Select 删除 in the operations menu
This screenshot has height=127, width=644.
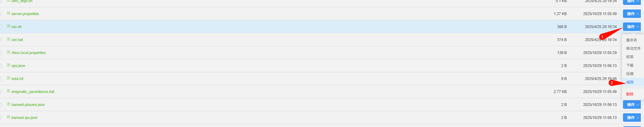pyautogui.click(x=630, y=94)
